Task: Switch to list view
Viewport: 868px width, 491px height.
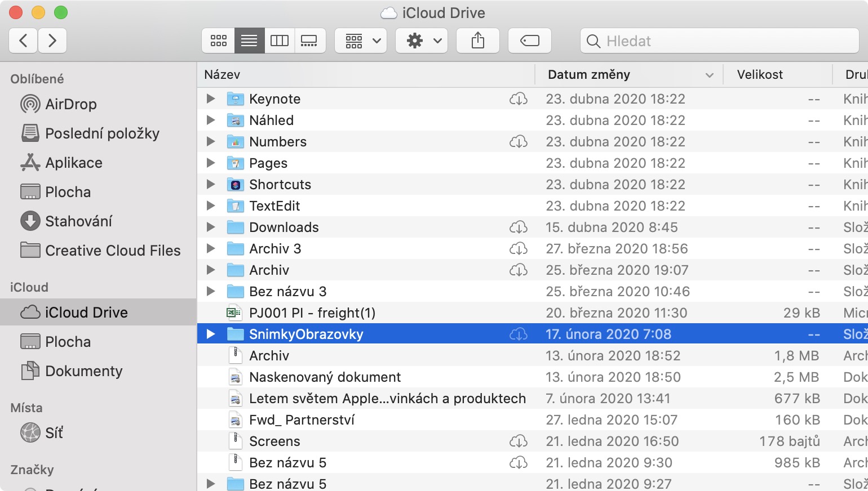Action: [249, 41]
